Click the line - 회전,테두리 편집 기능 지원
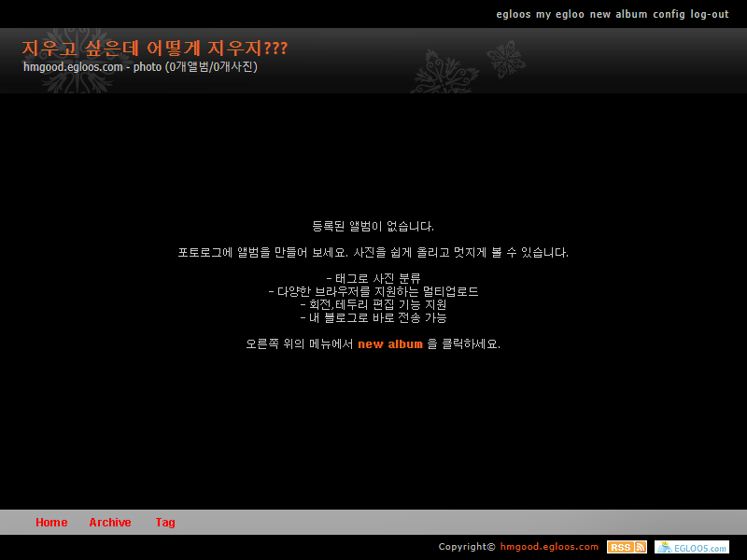Image resolution: width=747 pixels, height=560 pixels. tap(373, 304)
